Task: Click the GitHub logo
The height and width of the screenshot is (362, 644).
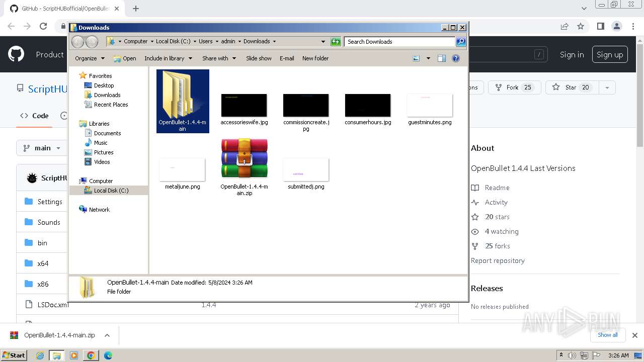Action: (x=16, y=54)
